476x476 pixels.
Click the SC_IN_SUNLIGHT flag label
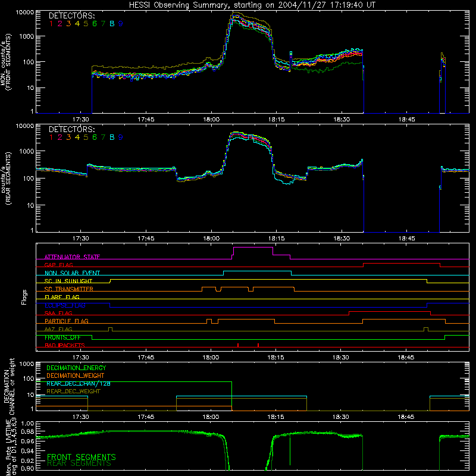68,281
